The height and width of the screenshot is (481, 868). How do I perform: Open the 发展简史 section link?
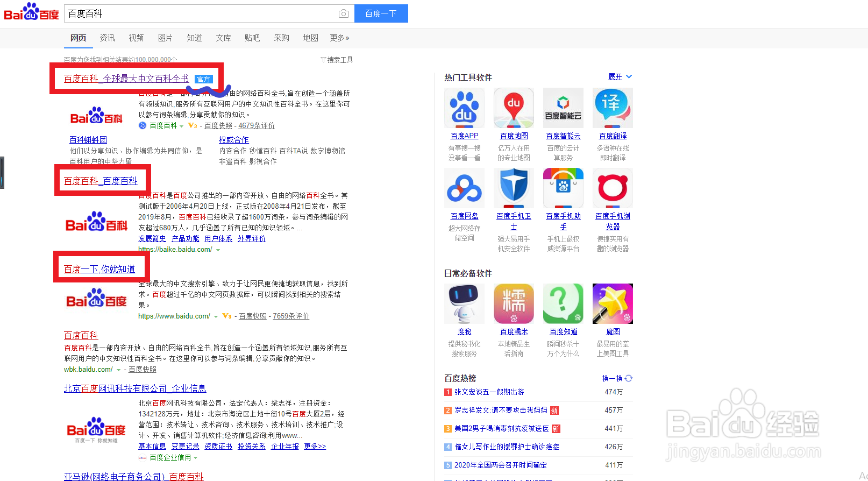(x=152, y=238)
